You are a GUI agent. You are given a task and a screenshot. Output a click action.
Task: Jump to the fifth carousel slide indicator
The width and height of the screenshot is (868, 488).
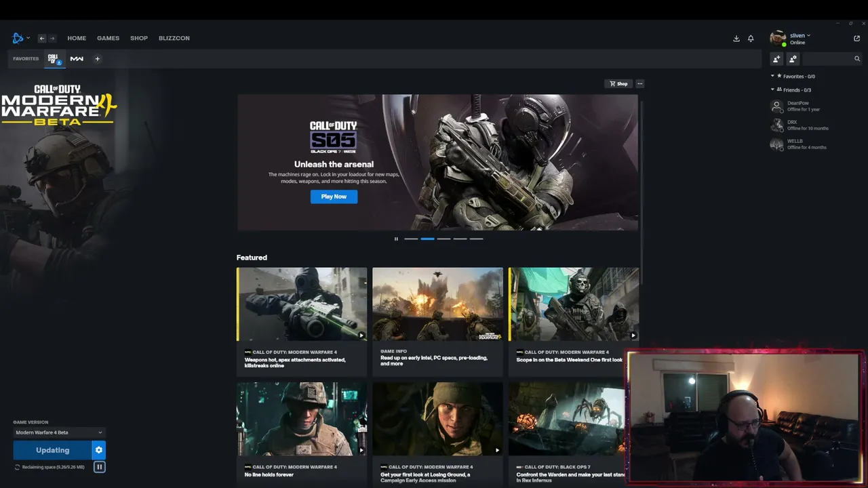476,239
